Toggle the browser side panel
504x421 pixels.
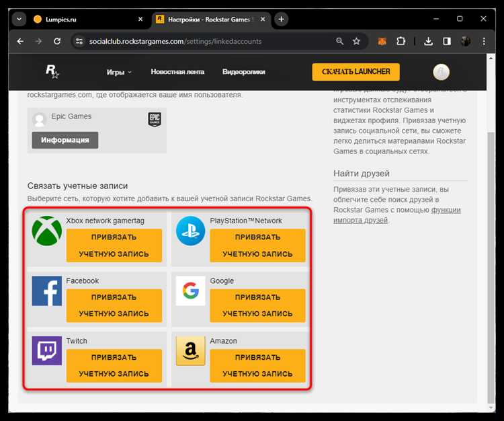tap(447, 41)
